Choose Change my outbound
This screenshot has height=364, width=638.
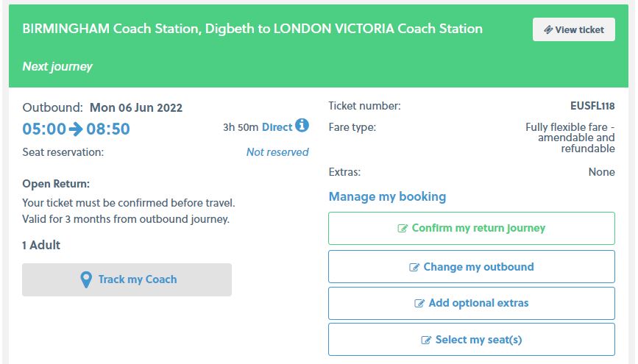[x=472, y=267]
